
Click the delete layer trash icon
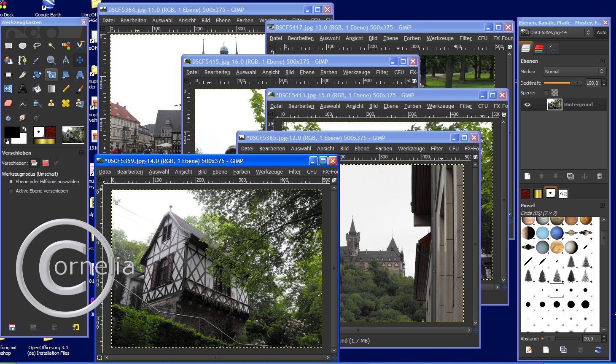tap(599, 176)
